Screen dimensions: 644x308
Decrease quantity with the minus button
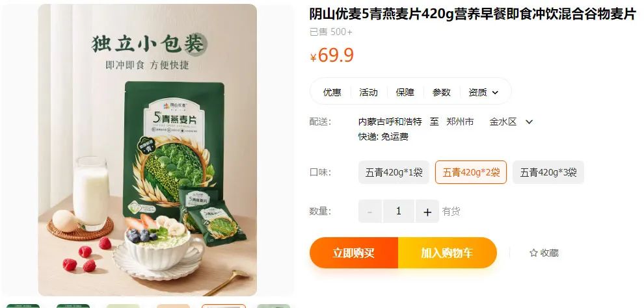[x=369, y=212]
